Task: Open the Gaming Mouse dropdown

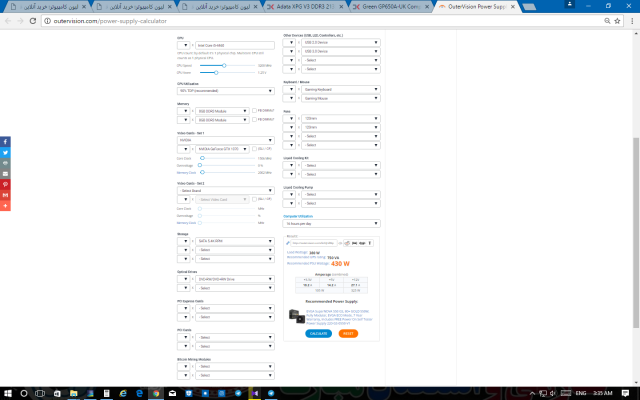Action: click(341, 98)
